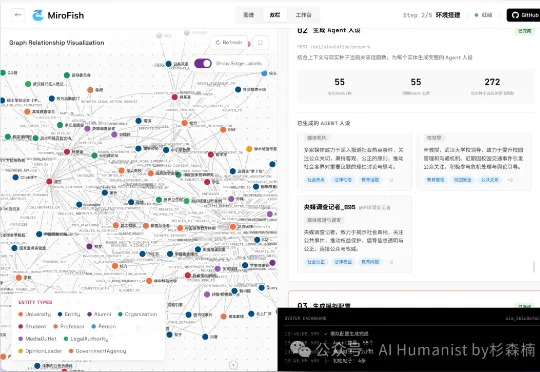Viewport: 540px width, 372px height.
Task: Select the middle selected 双栏 tab
Action: pos(275,15)
